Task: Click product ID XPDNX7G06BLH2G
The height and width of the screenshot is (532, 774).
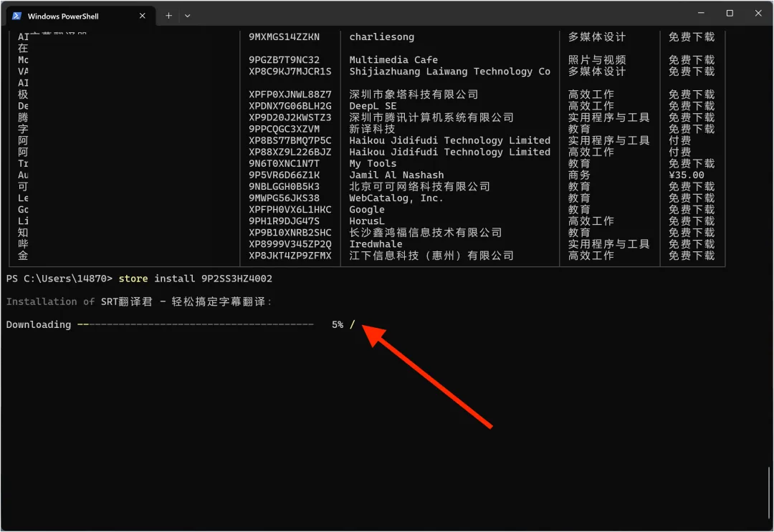Action: (x=290, y=106)
